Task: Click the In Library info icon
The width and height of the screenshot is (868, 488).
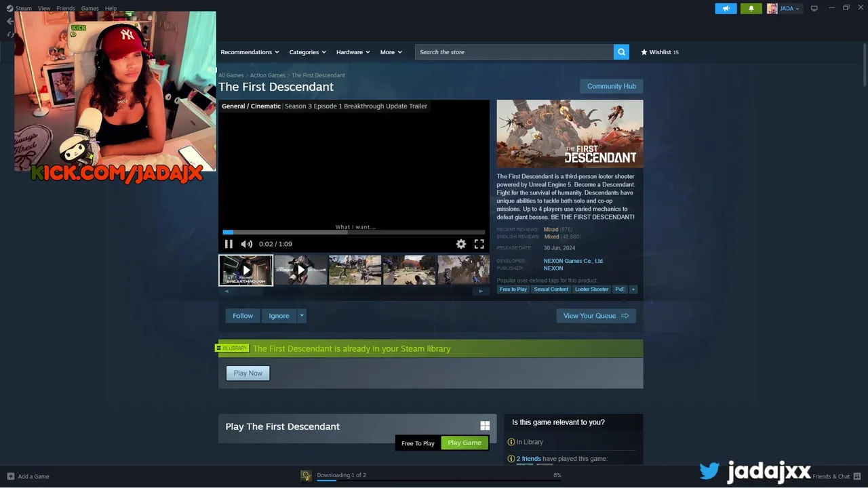Action: click(x=511, y=442)
